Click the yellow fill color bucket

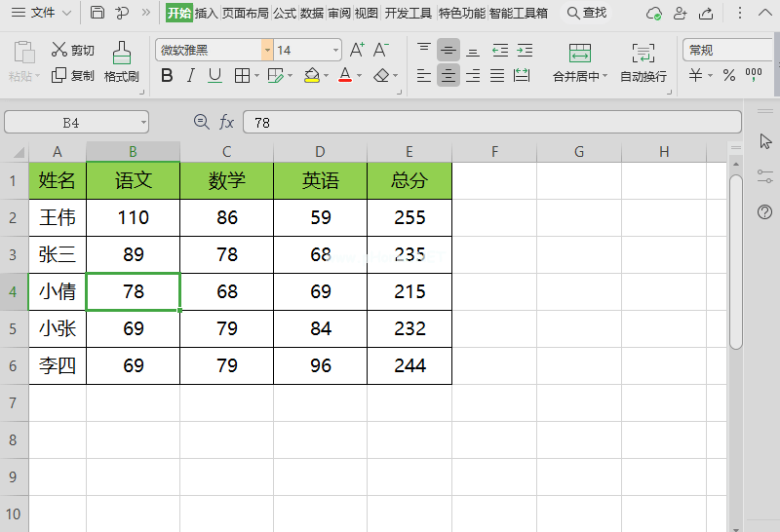(x=312, y=76)
